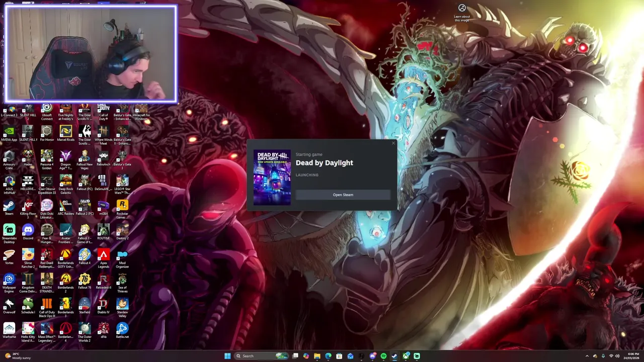Select the Discord desktop icon
The height and width of the screenshot is (362, 644).
28,232
